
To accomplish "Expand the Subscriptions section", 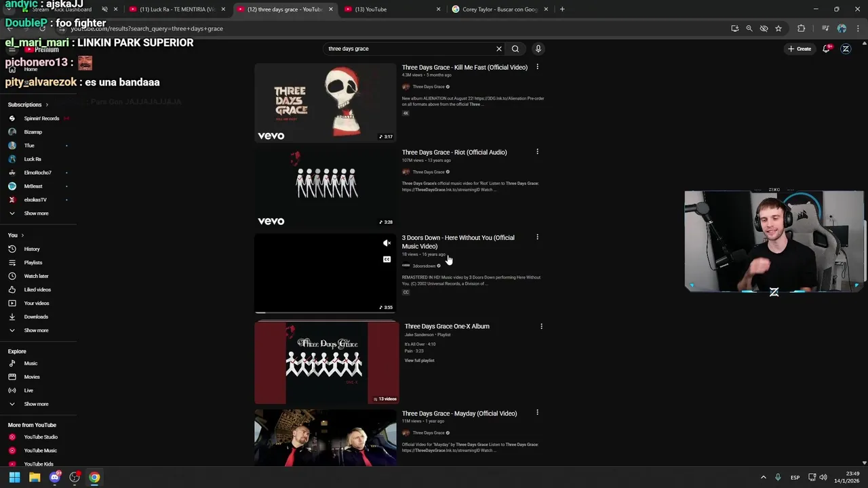I will (x=28, y=104).
